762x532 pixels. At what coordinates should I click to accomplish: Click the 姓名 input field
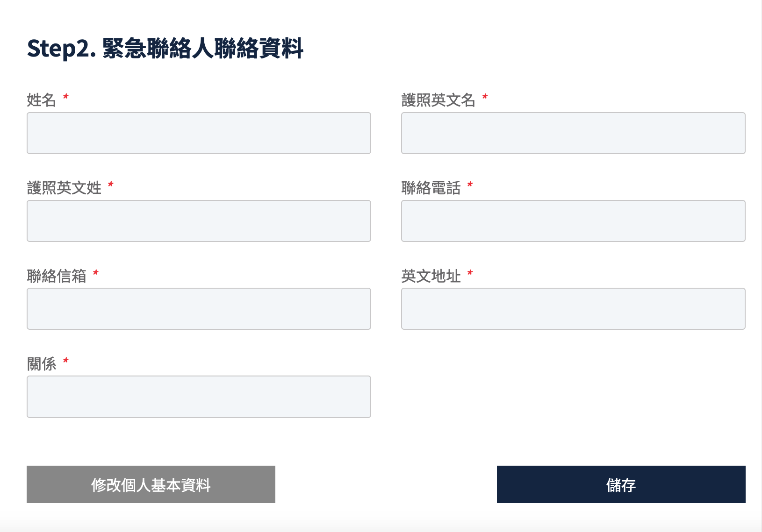pos(199,133)
